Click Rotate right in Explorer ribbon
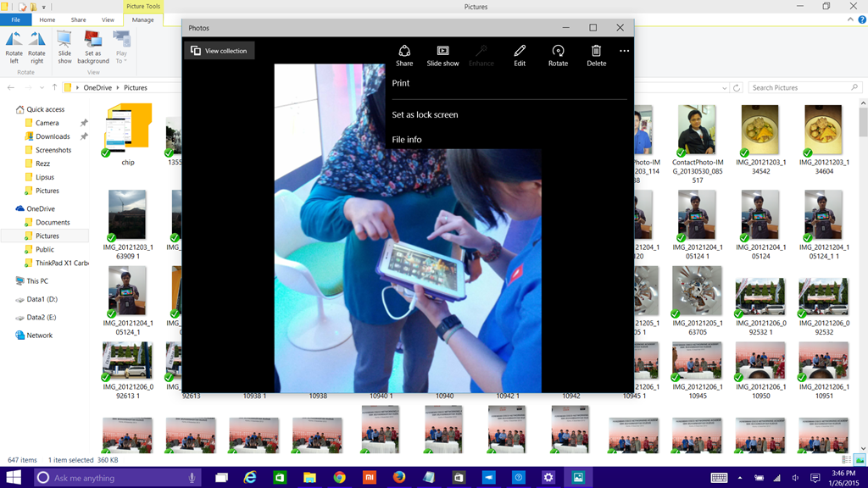 coord(37,47)
